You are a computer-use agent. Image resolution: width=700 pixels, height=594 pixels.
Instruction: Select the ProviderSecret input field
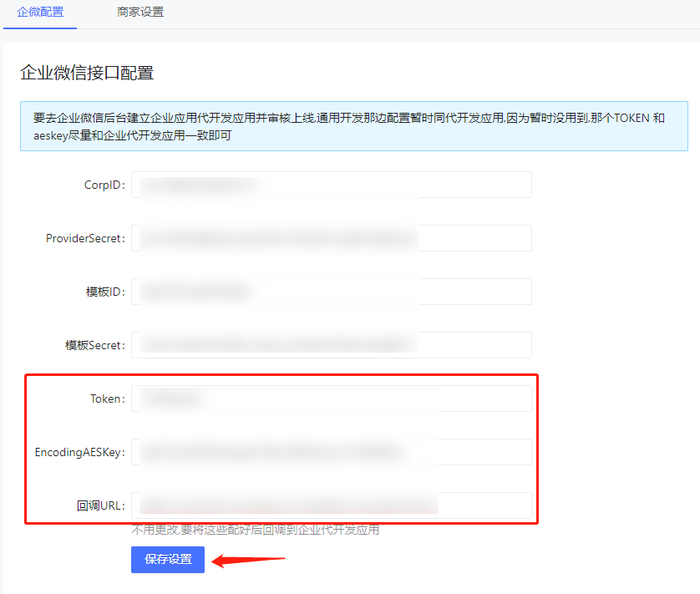tap(332, 238)
